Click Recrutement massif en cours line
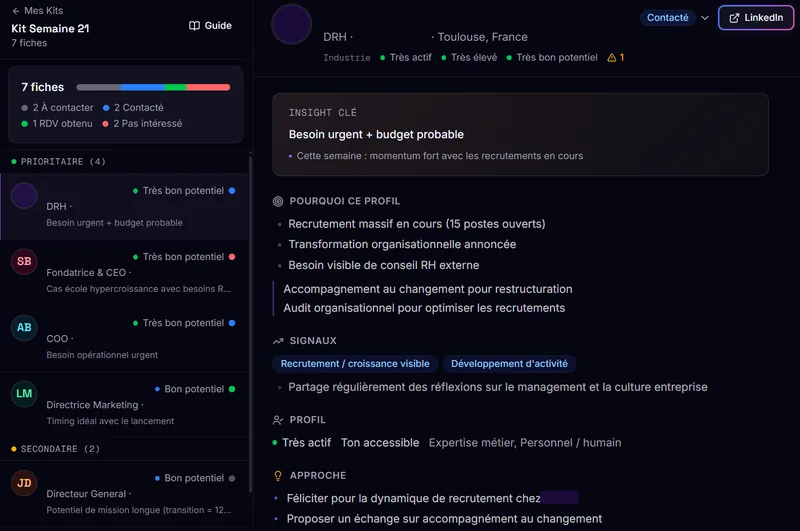This screenshot has width=800, height=531. coord(416,224)
